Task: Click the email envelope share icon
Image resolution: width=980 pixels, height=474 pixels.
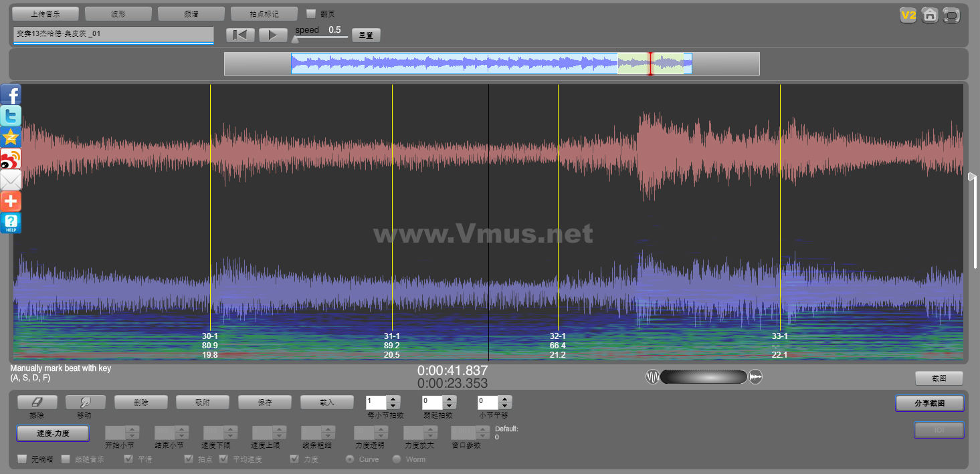Action: (x=11, y=180)
